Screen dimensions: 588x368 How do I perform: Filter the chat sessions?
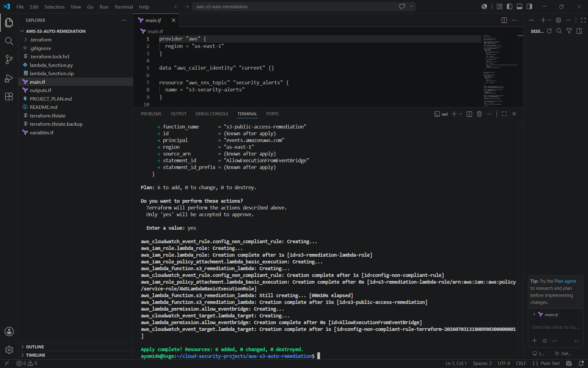click(569, 31)
